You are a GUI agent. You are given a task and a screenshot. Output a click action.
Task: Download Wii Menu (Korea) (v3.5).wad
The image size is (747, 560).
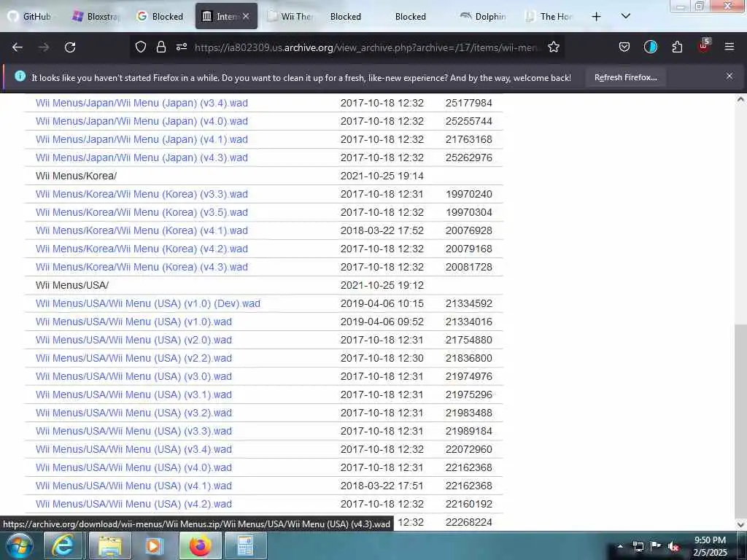pyautogui.click(x=142, y=212)
